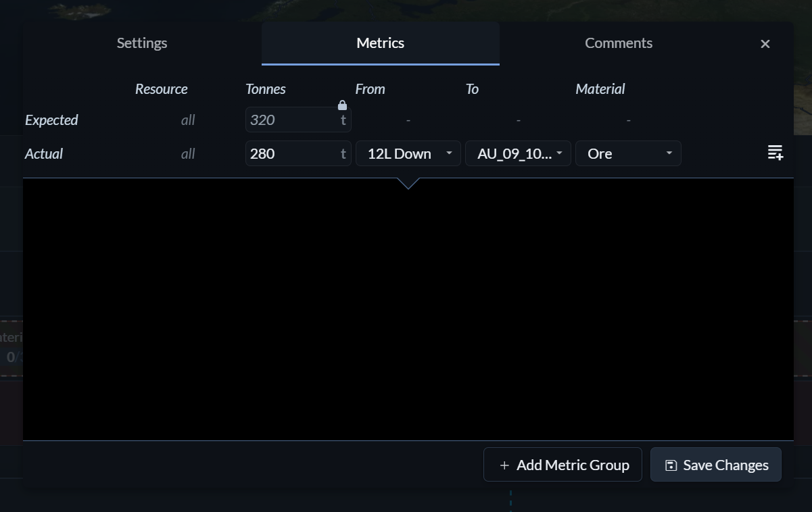Edit the Actual tonnes field showing 280

coord(298,153)
